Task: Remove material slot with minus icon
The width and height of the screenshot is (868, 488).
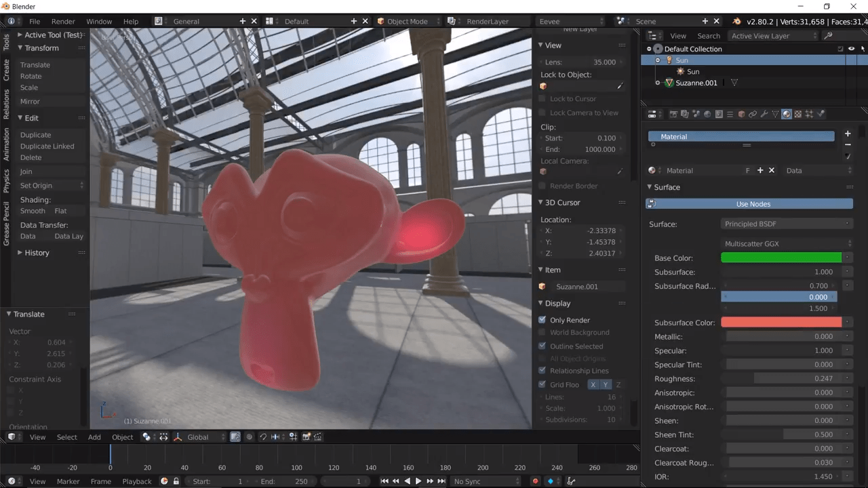Action: coord(848,145)
